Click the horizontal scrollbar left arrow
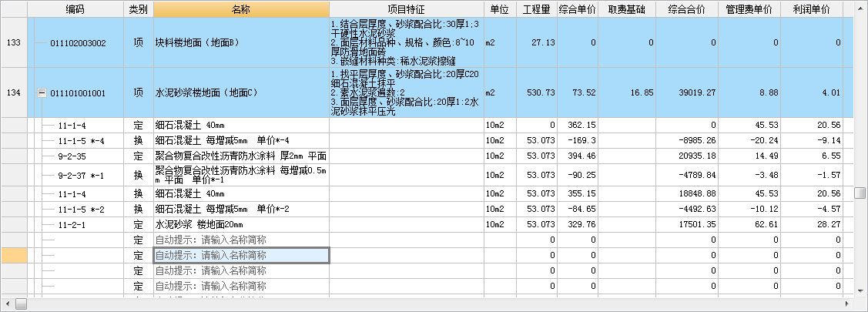The width and height of the screenshot is (868, 312). coord(7,304)
